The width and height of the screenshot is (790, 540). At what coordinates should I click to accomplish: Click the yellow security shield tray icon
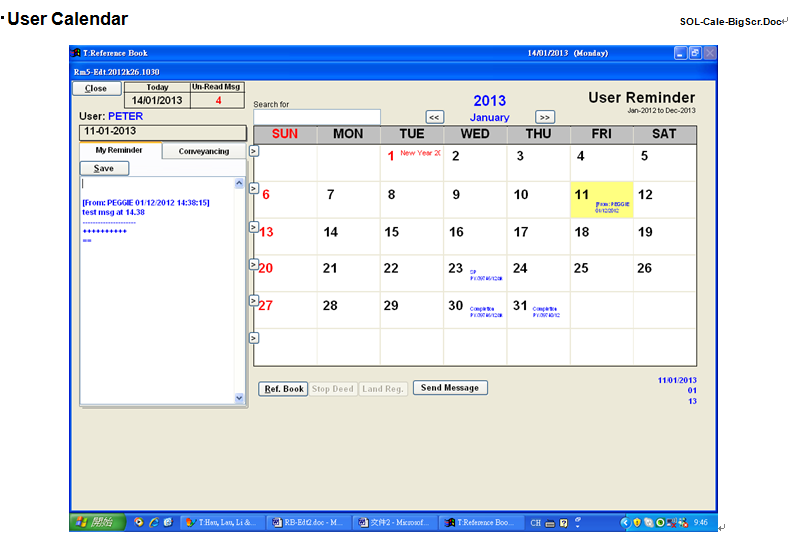[x=637, y=523]
